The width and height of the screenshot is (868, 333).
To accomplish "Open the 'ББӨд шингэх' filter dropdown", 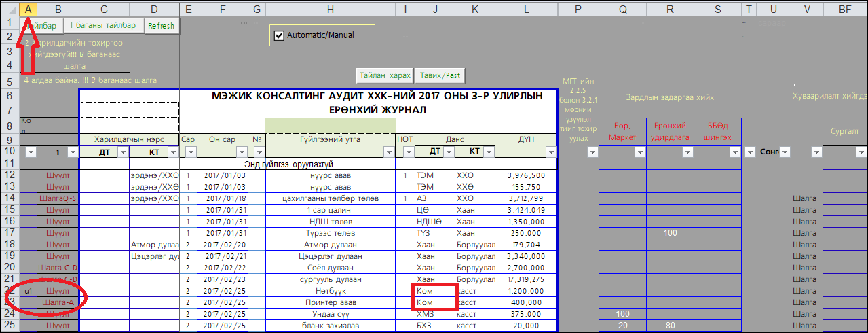I will coord(734,152).
